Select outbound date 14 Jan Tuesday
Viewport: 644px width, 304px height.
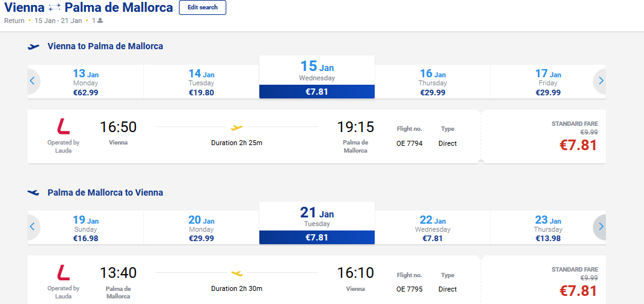tap(201, 82)
